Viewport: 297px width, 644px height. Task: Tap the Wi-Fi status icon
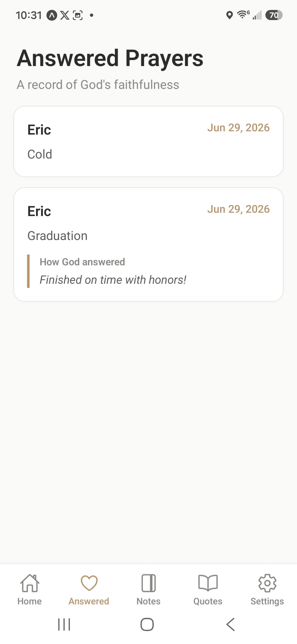point(243,15)
